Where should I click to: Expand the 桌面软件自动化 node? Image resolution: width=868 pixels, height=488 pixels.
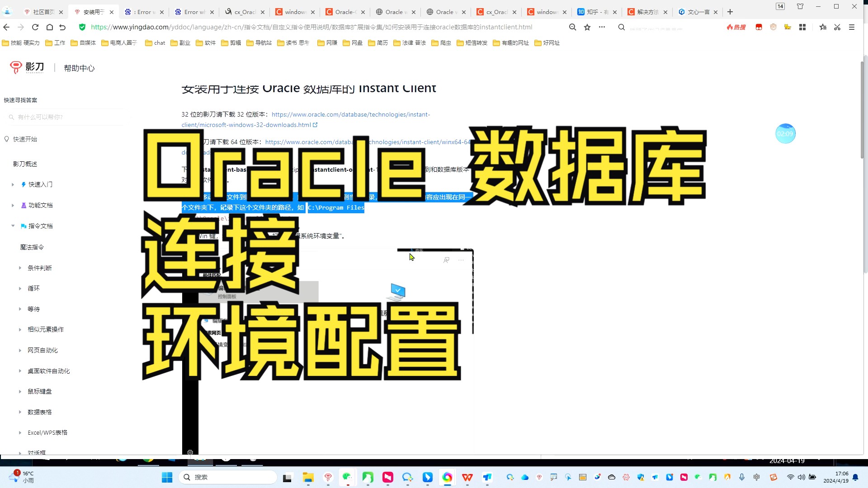(20, 371)
